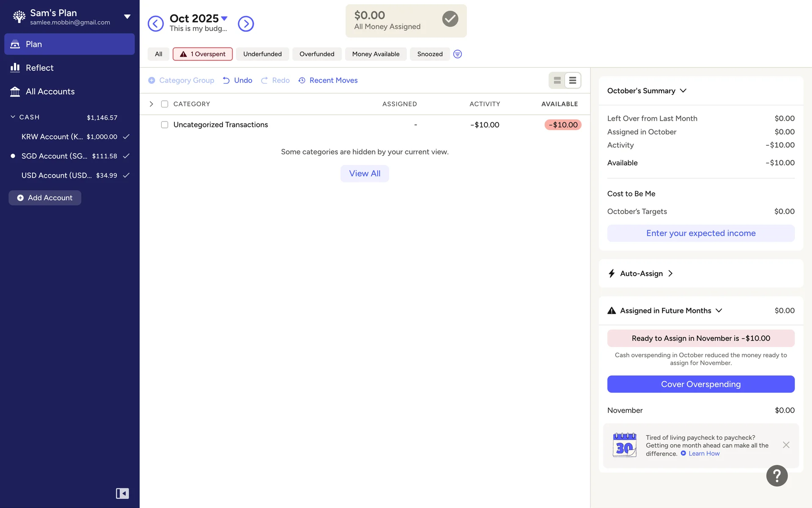Switch to comfortable row view icon

(557, 80)
